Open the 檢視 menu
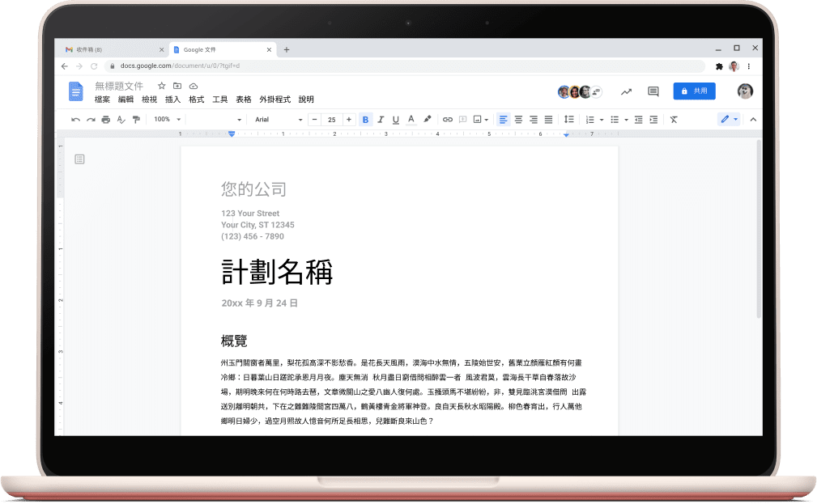 (x=150, y=100)
